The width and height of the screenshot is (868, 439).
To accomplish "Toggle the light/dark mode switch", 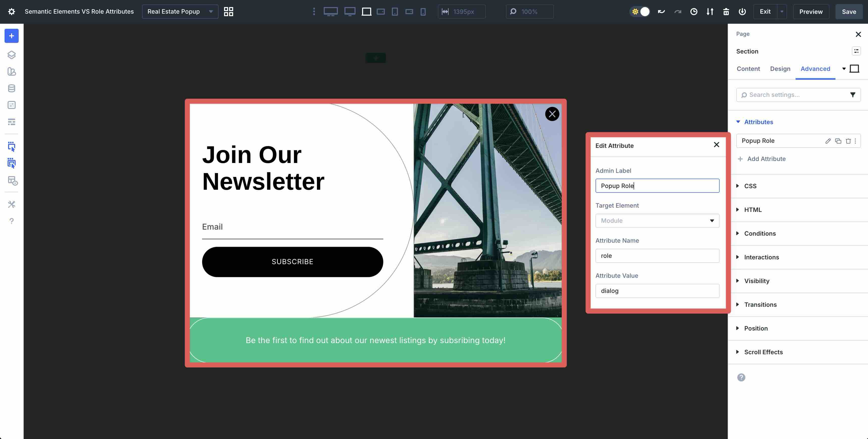I will click(640, 11).
